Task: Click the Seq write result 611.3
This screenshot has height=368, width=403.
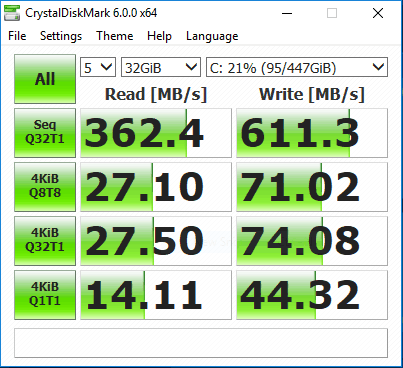Action: tap(312, 133)
